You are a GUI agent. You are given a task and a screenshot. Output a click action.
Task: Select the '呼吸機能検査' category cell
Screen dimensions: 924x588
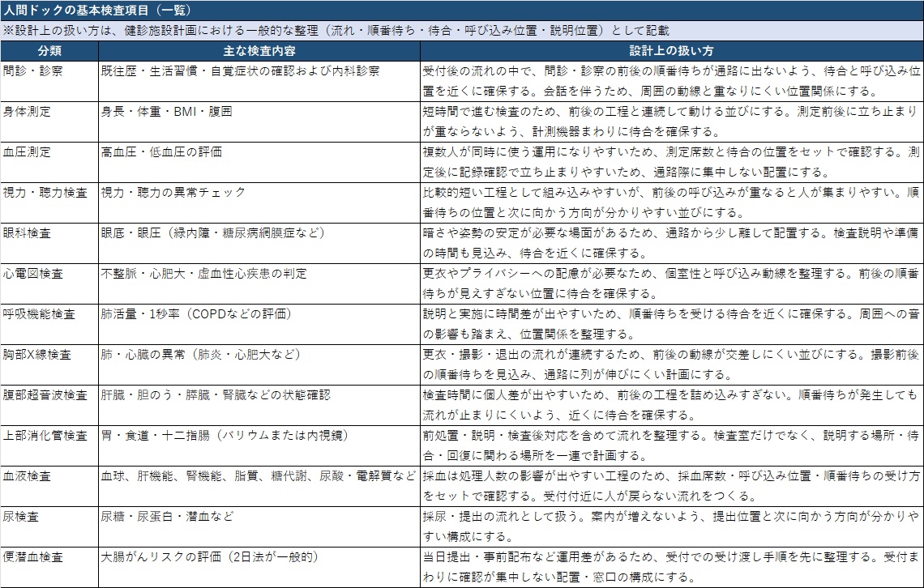[x=40, y=313]
